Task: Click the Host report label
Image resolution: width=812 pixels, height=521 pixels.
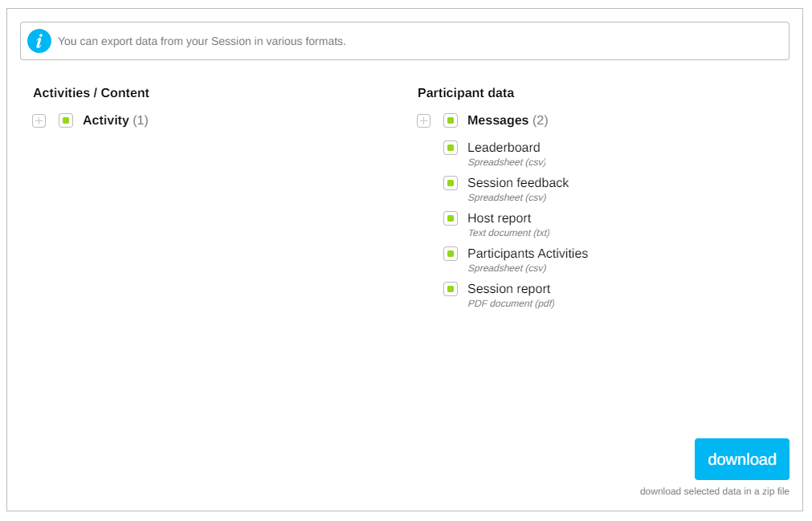Action: click(x=499, y=218)
